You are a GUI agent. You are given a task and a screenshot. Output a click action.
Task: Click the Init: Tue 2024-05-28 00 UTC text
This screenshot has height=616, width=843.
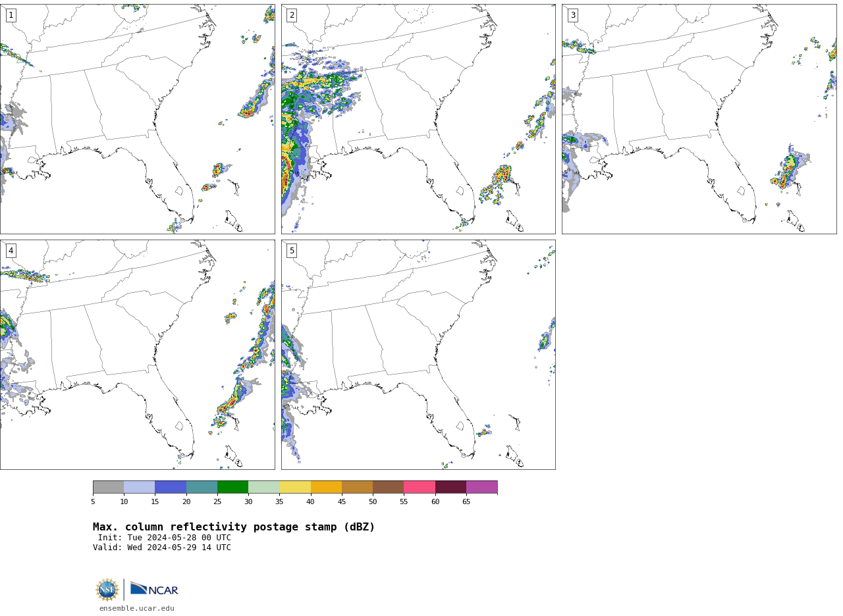tap(165, 538)
